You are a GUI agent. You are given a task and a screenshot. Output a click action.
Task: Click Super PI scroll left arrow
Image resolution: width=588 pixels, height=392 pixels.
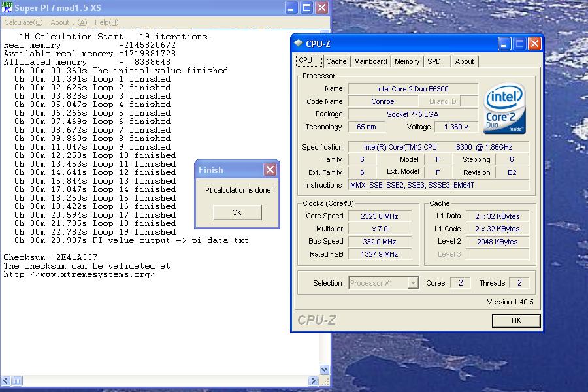pyautogui.click(x=6, y=381)
